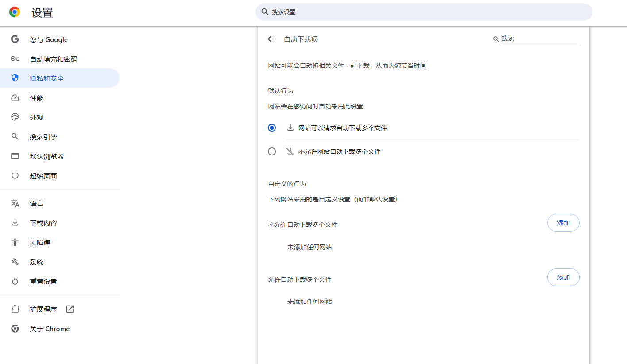
Task: Open 起始页面 settings section
Action: pyautogui.click(x=60, y=176)
